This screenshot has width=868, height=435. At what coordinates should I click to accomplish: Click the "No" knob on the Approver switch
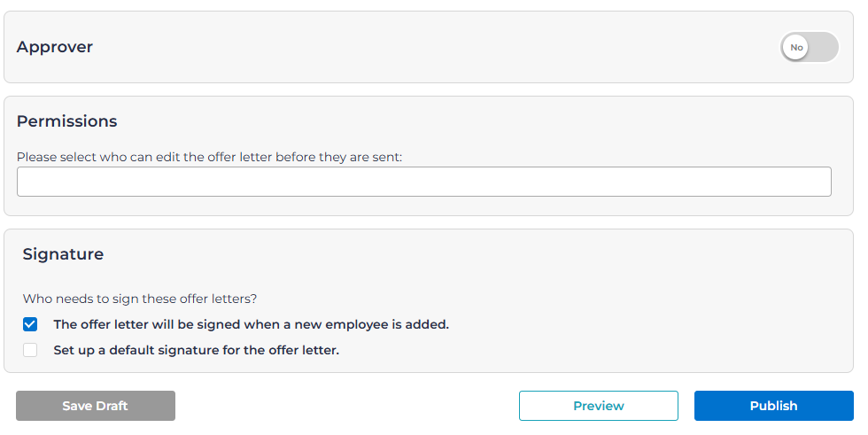coord(796,47)
